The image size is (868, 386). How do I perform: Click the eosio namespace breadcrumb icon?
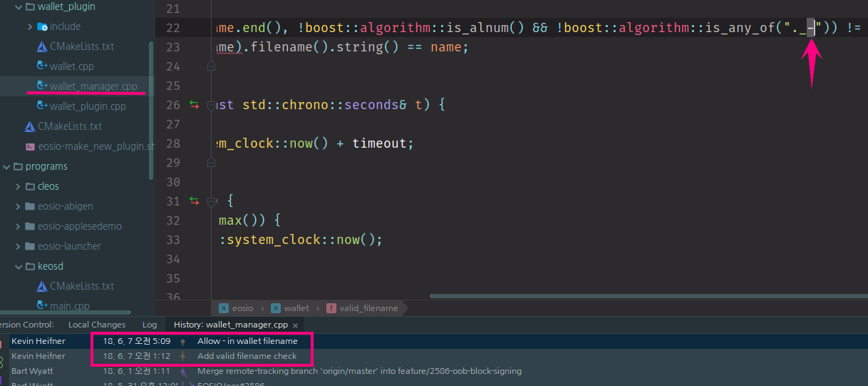[224, 308]
